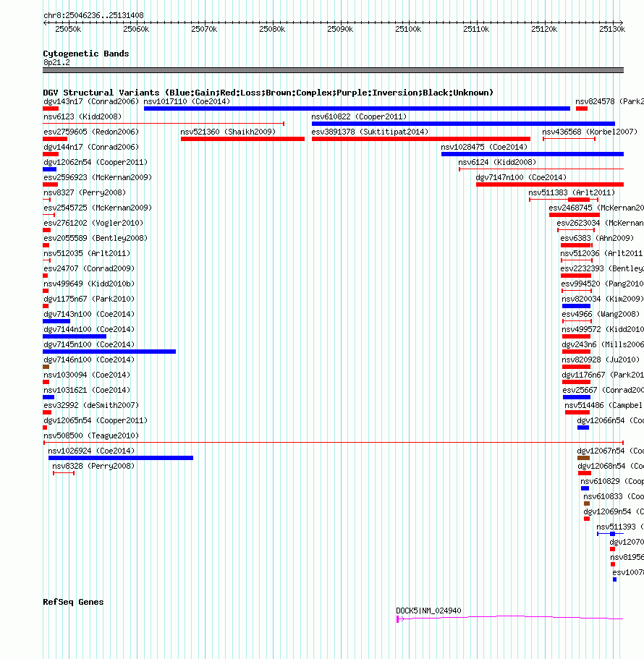Click the 8p21.2 cytogenetic band
The height and width of the screenshot is (659, 644).
click(333, 70)
